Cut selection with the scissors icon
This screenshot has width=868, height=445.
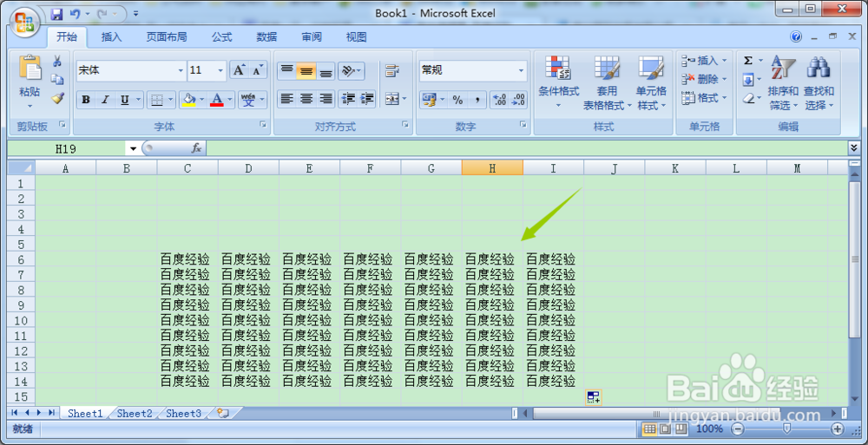pyautogui.click(x=57, y=61)
